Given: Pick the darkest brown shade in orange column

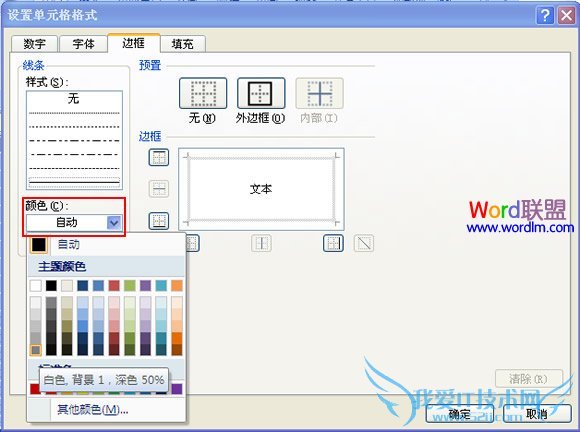Looking at the screenshot, I should pyautogui.click(x=177, y=350).
